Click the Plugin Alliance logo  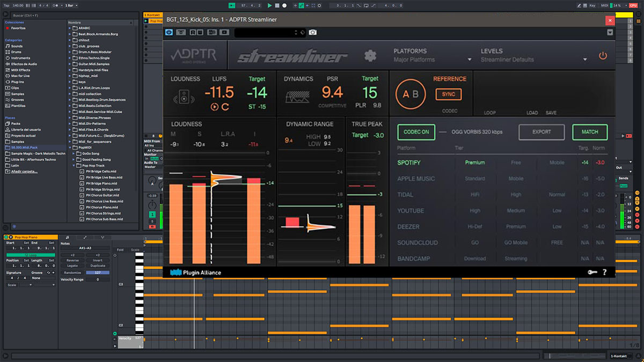[x=195, y=272]
